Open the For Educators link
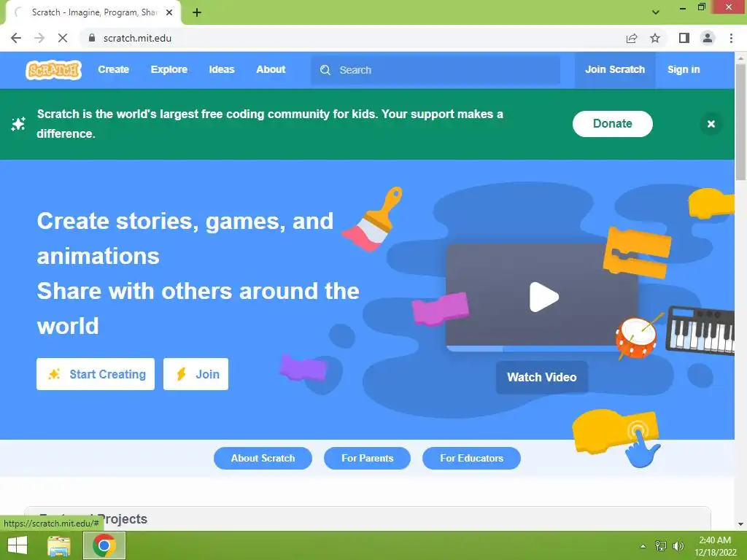The height and width of the screenshot is (560, 747). pos(471,458)
